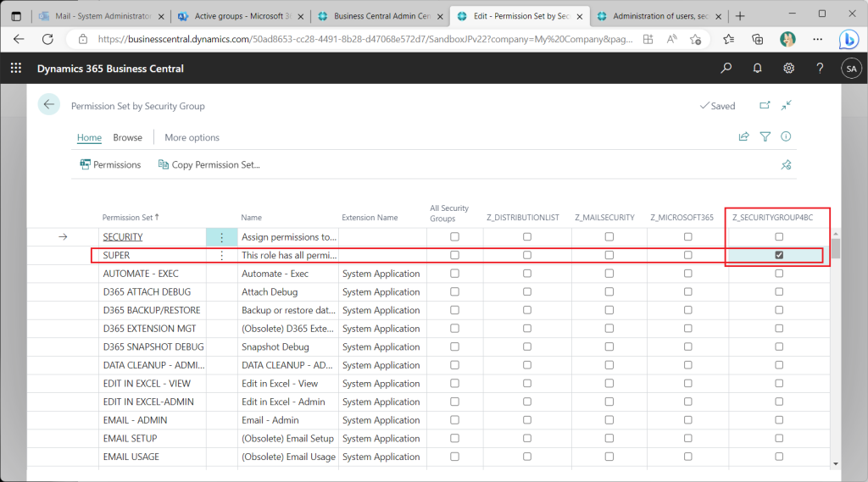Open the Name column header menu

(x=251, y=218)
